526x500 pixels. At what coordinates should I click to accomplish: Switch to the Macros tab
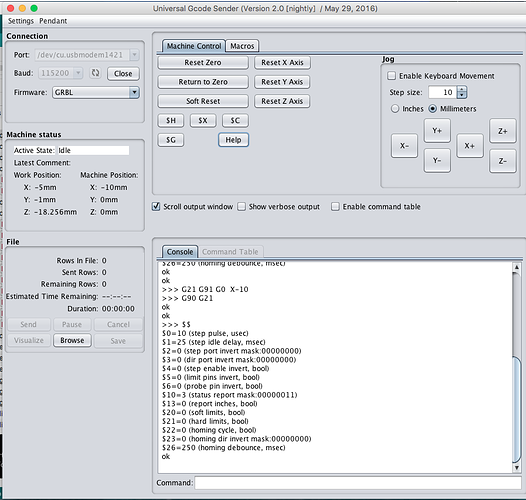click(x=242, y=46)
